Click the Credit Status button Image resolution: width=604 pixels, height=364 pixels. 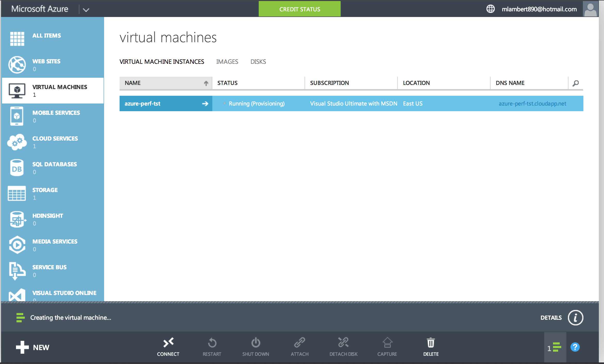[299, 9]
